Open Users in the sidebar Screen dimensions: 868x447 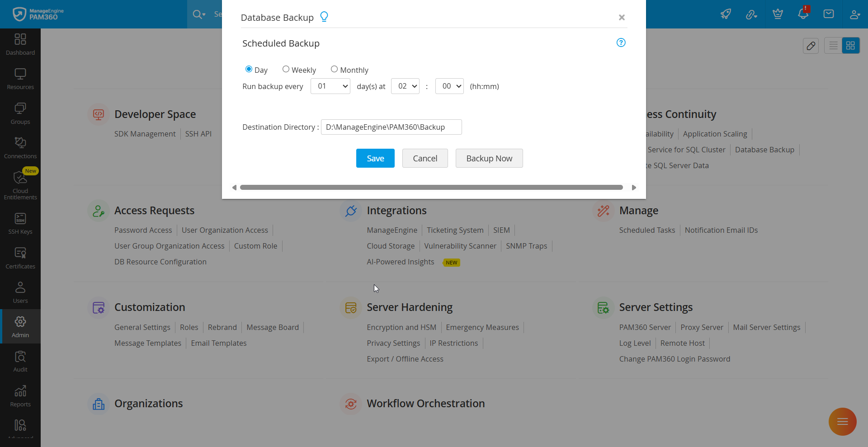point(20,293)
